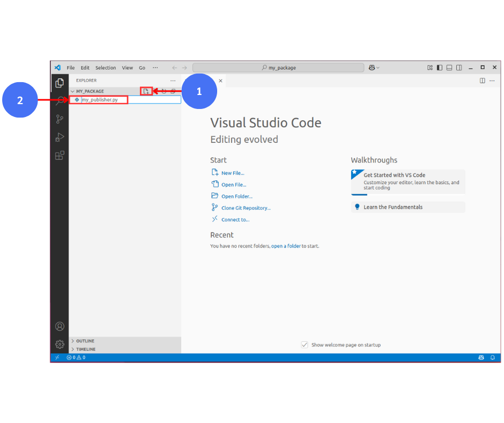
Task: Open the Source Control view
Action: pyautogui.click(x=60, y=119)
